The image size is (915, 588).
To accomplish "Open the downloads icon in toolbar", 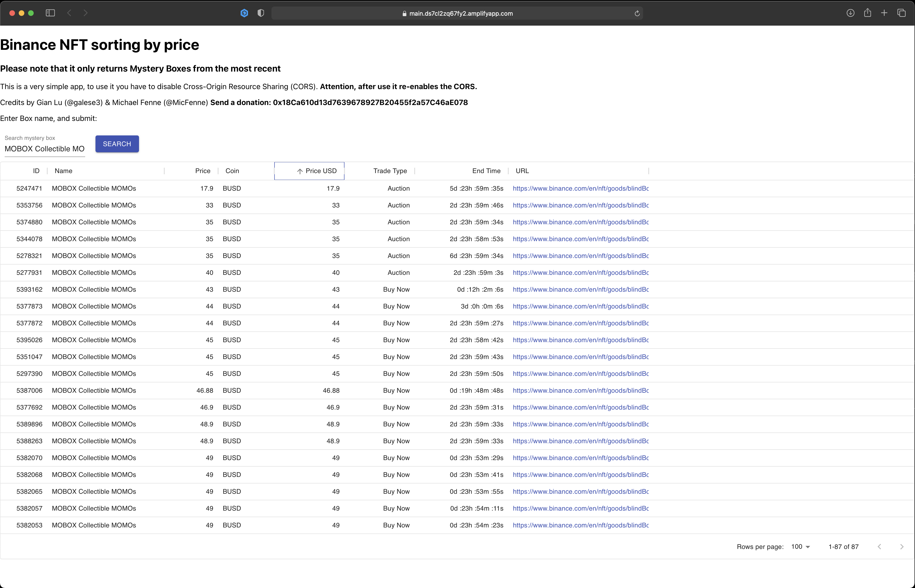I will tap(850, 13).
